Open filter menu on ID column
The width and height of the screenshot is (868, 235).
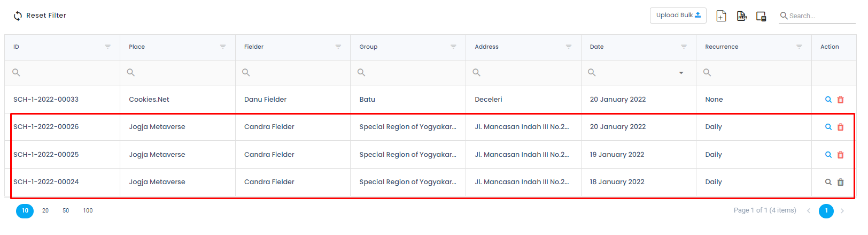[107, 47]
